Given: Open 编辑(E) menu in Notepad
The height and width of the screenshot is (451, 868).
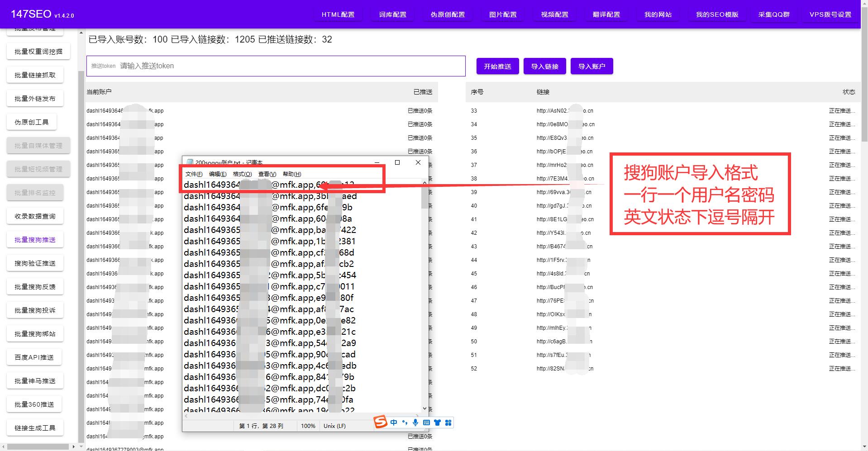Looking at the screenshot, I should (218, 174).
